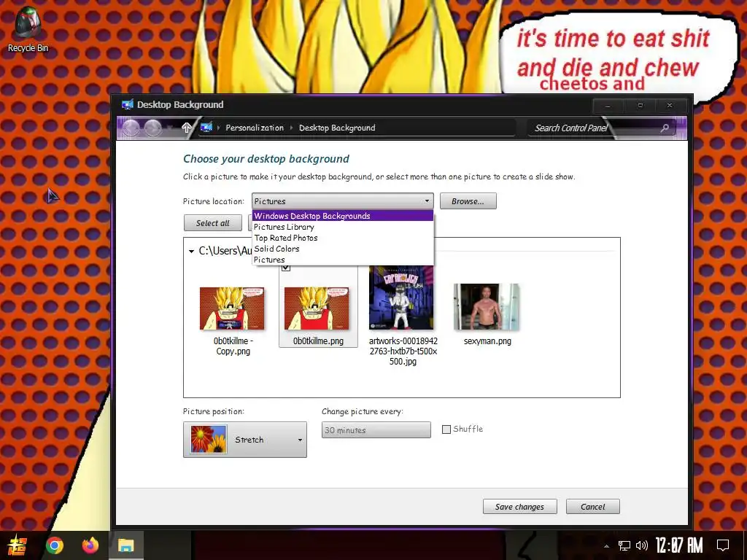Open the notification action center icon
Screen dimensions: 747x560
(723, 545)
